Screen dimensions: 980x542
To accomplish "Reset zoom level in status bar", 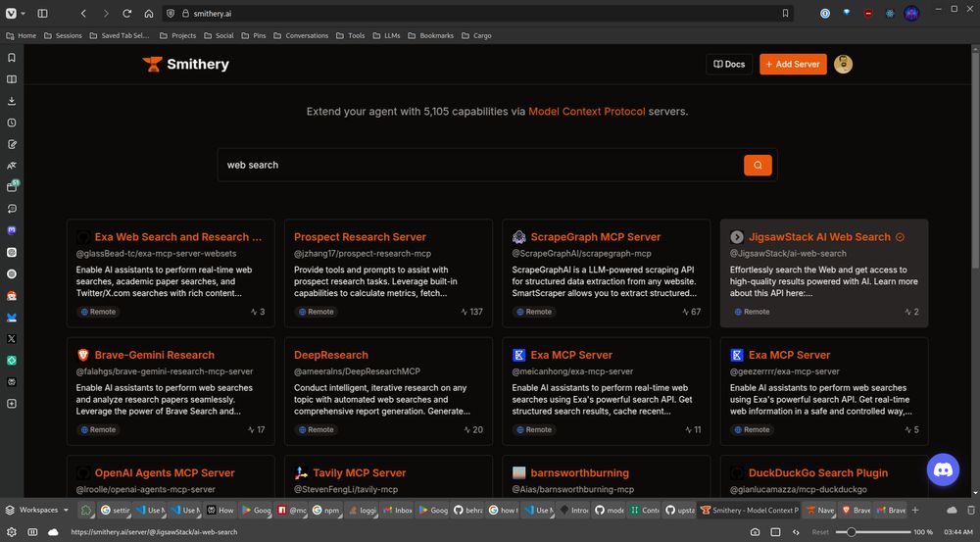I will (x=820, y=532).
